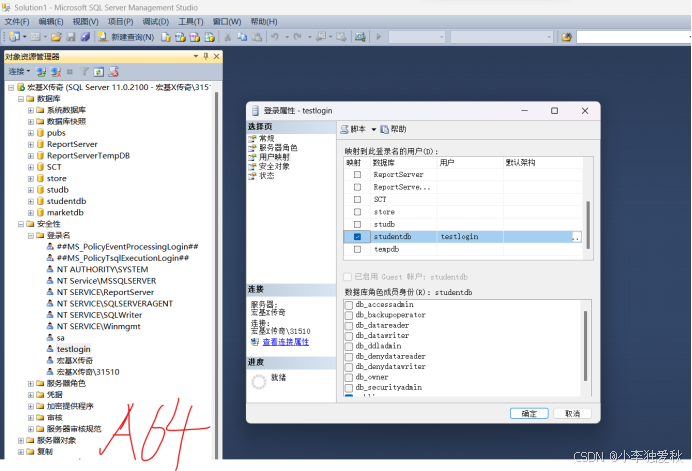Click the Start debugging play icon
Image resolution: width=692 pixels, height=471 pixels.
click(378, 37)
